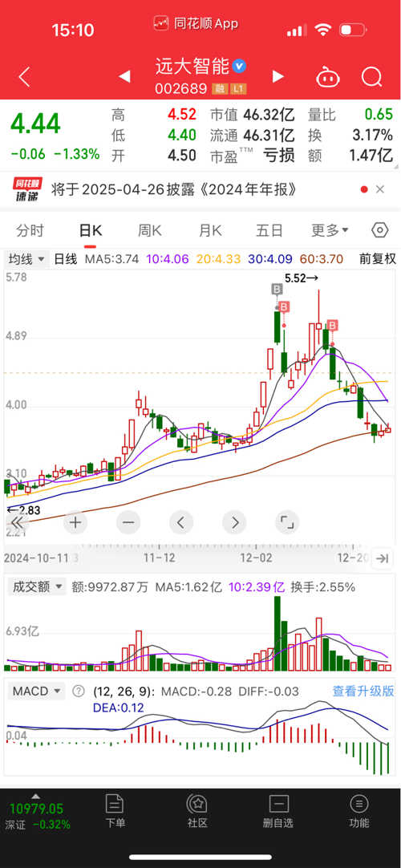Tap the 5.52 high price label
The height and width of the screenshot is (868, 401).
click(x=302, y=278)
